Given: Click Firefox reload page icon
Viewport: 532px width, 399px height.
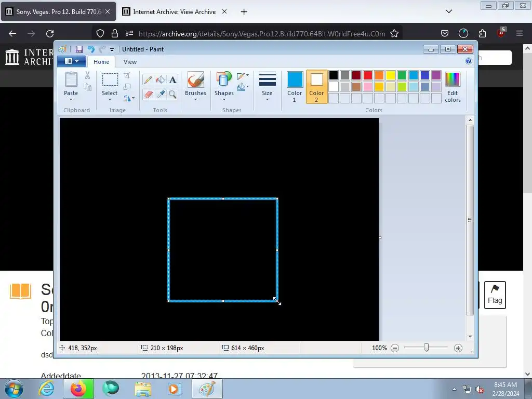Looking at the screenshot, I should coord(50,34).
